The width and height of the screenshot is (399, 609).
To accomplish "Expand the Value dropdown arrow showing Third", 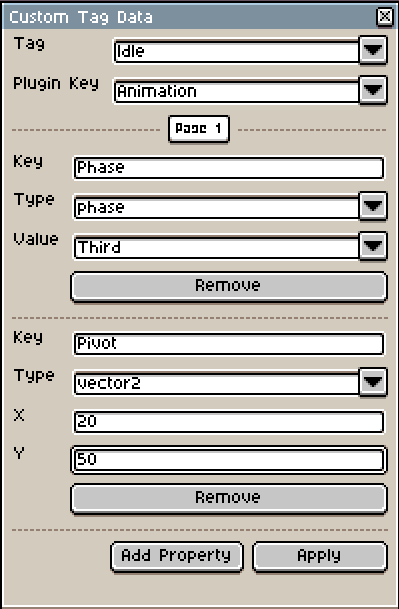I will [373, 246].
